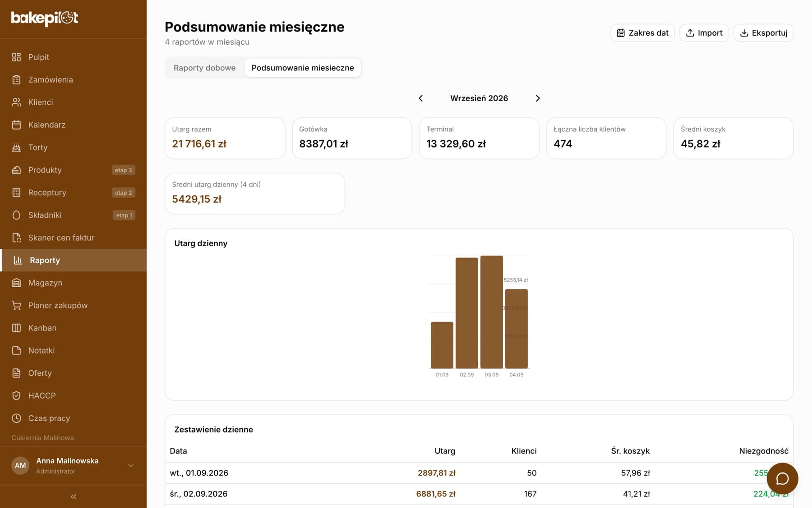Click the 04.09 chart bar
The image size is (812, 508).
(x=517, y=329)
